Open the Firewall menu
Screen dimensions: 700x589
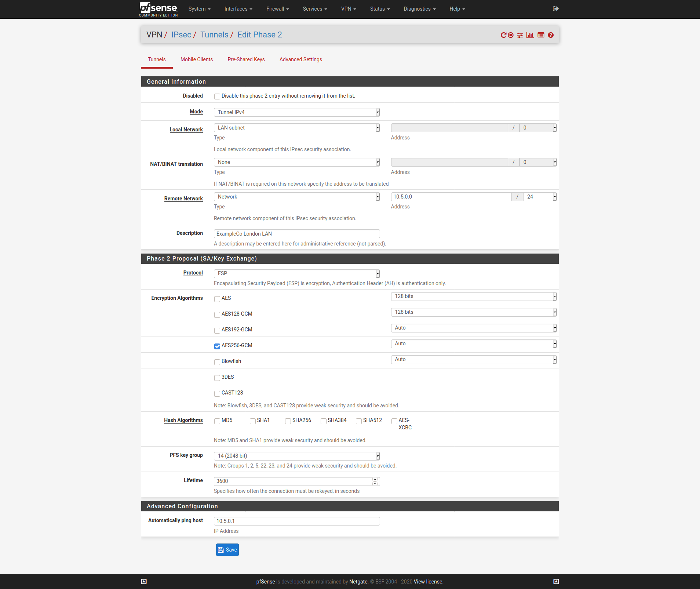(277, 9)
